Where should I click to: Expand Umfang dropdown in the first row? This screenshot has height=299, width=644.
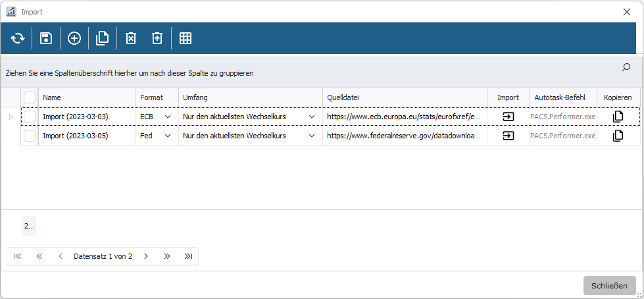311,117
